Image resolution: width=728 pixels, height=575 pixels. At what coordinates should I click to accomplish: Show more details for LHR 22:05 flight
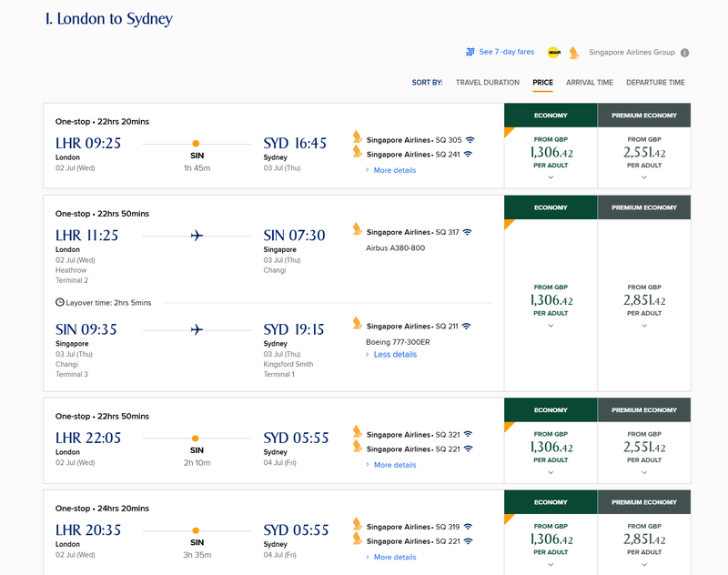[395, 465]
